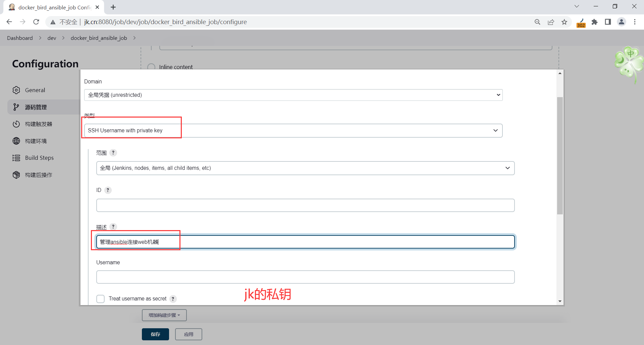This screenshot has height=345, width=644.
Task: Open the 类型 SSH Username dropdown
Action: point(293,131)
